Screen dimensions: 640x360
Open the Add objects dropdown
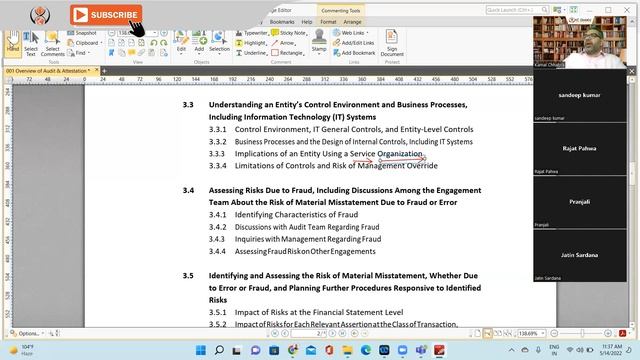coord(199,43)
